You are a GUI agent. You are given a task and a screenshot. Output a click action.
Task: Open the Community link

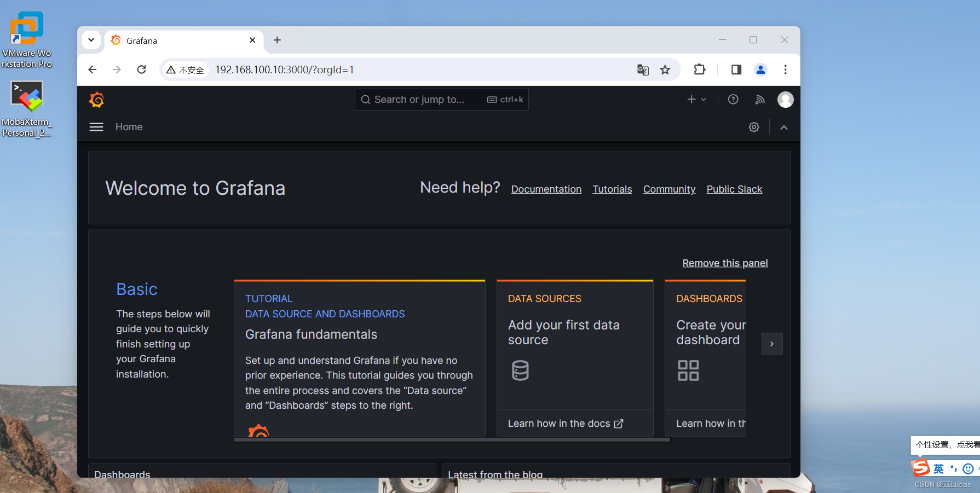tap(669, 189)
